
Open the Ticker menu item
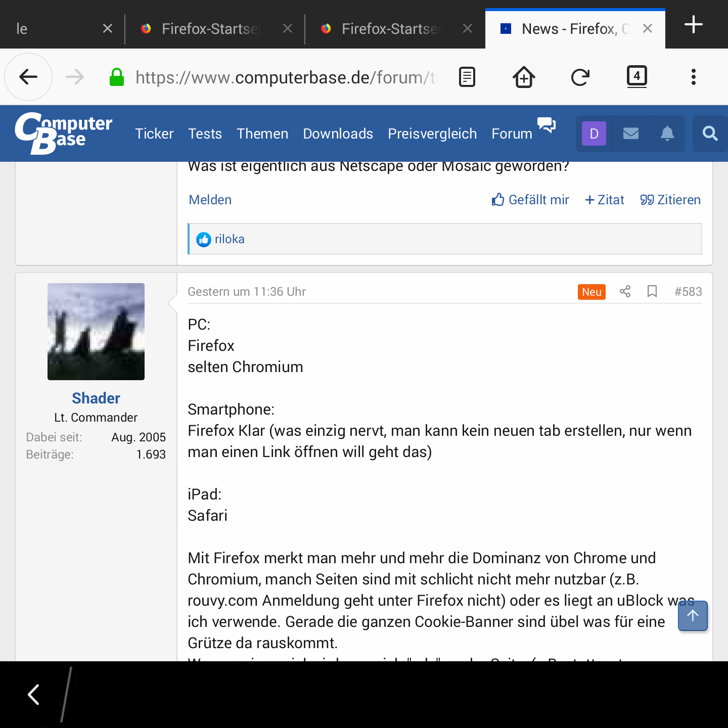(x=154, y=133)
